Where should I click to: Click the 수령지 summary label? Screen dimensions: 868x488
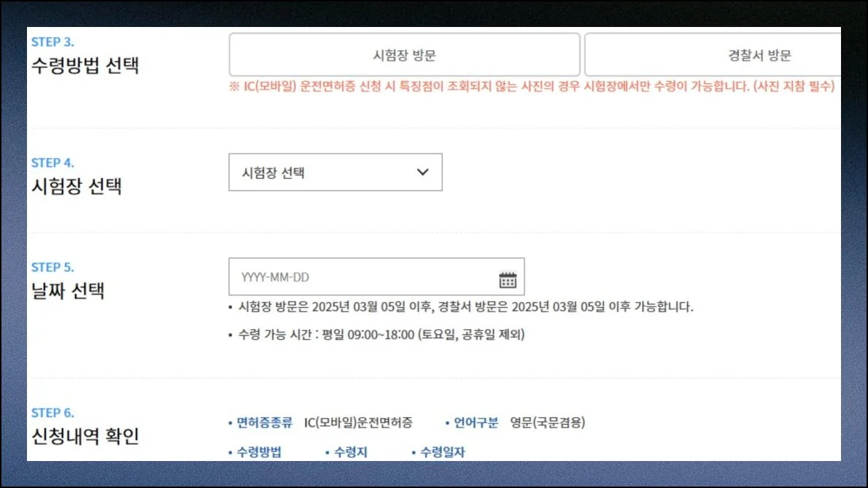(x=350, y=452)
